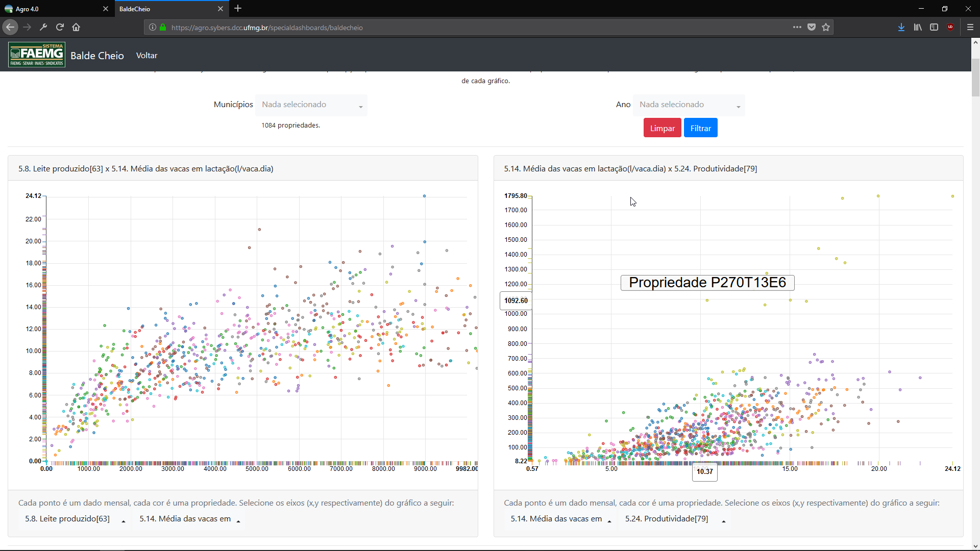Image resolution: width=980 pixels, height=551 pixels.
Task: Open the Ano dropdown
Action: click(689, 105)
